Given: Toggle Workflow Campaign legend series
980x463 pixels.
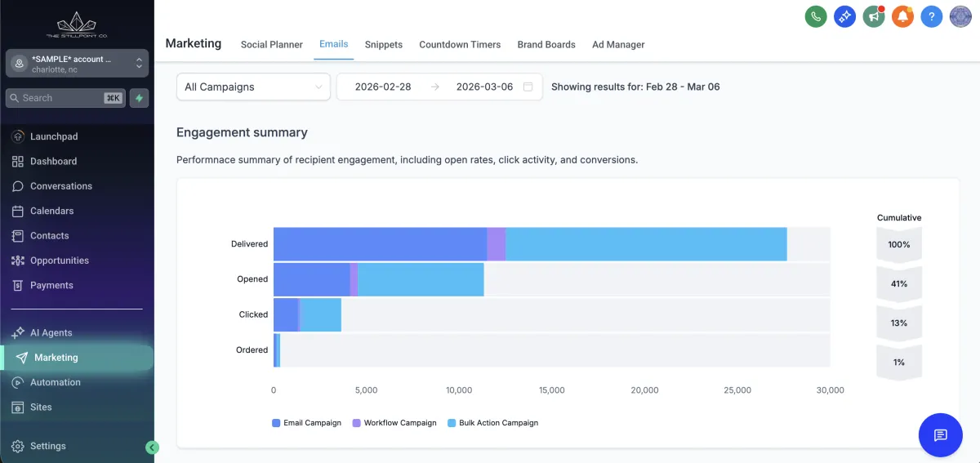Looking at the screenshot, I should (394, 423).
